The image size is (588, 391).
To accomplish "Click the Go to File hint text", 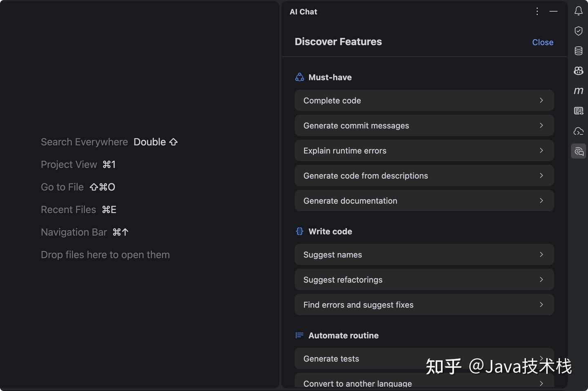I will [62, 187].
